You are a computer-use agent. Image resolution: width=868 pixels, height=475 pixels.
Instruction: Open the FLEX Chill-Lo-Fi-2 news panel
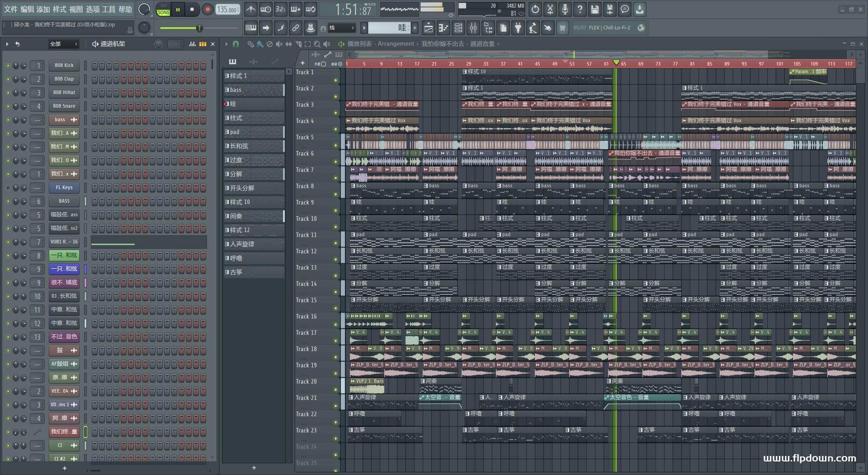coord(609,28)
